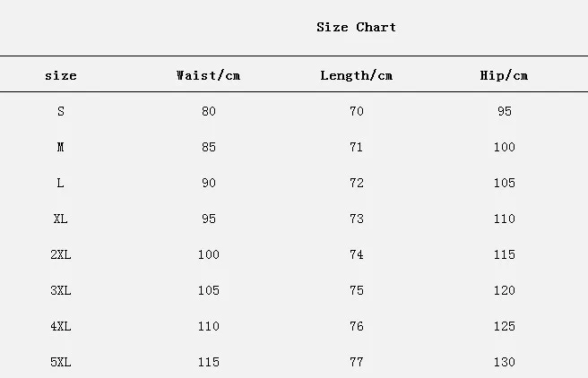Viewport: 588px width, 378px height.
Task: Select the 2XL size row label
Action: (61, 254)
